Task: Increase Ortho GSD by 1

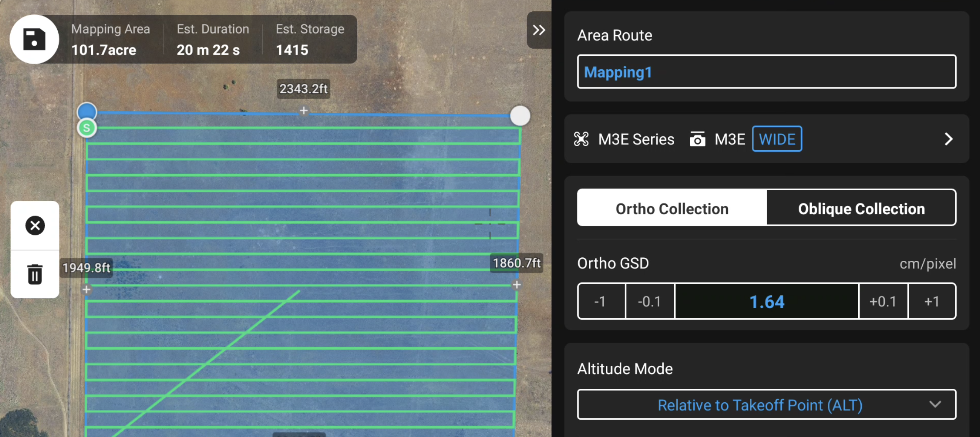Action: pos(932,301)
